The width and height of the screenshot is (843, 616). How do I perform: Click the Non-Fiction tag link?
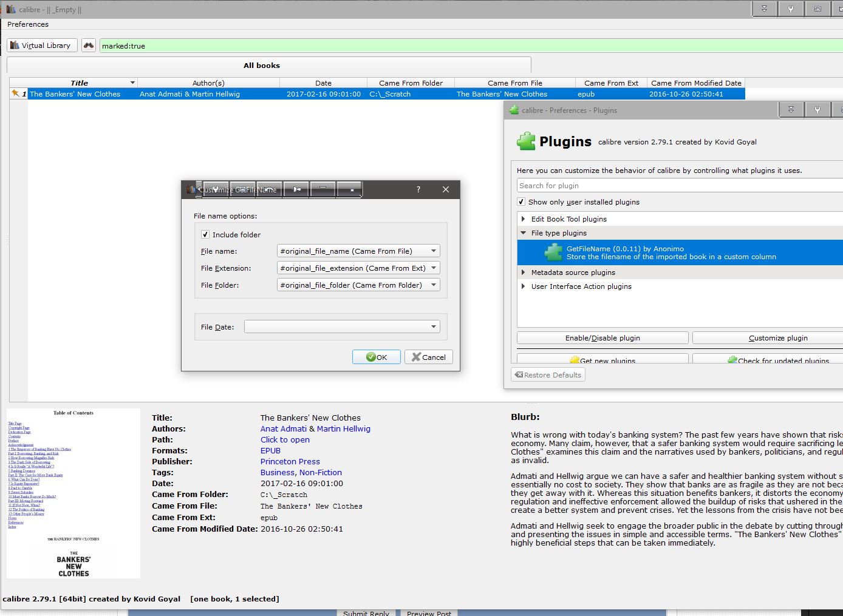pos(321,472)
